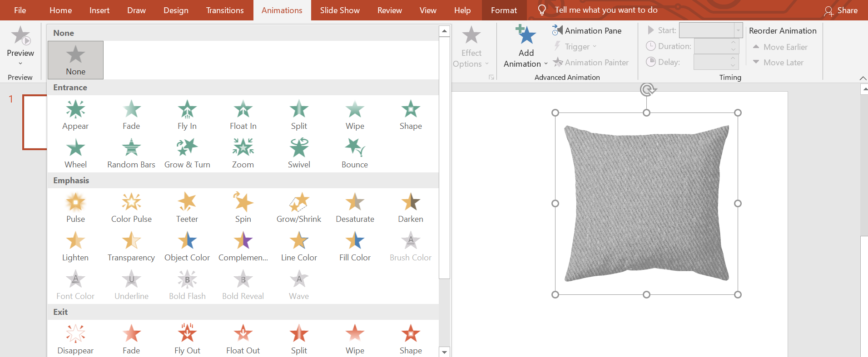
Task: Select Complementary Color emphasis effect
Action: tap(243, 246)
